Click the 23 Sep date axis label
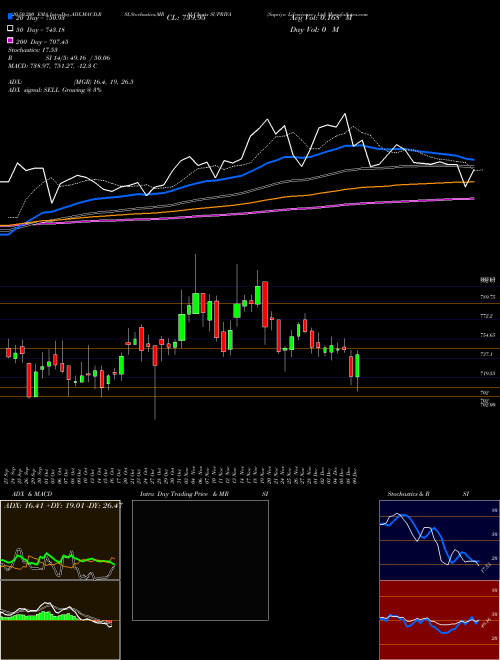The width and height of the screenshot is (500, 660). point(8,475)
